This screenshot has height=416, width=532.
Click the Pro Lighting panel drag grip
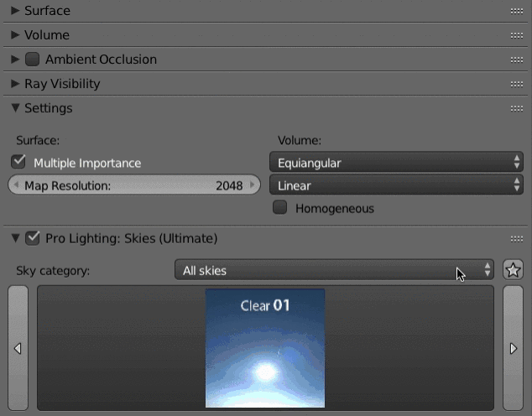516,239
